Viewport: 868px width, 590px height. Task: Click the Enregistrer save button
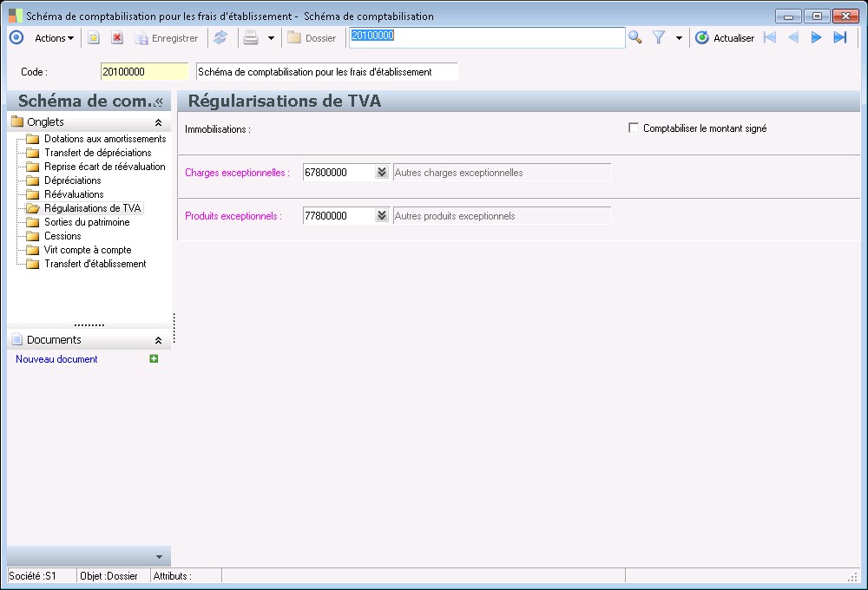tap(167, 38)
